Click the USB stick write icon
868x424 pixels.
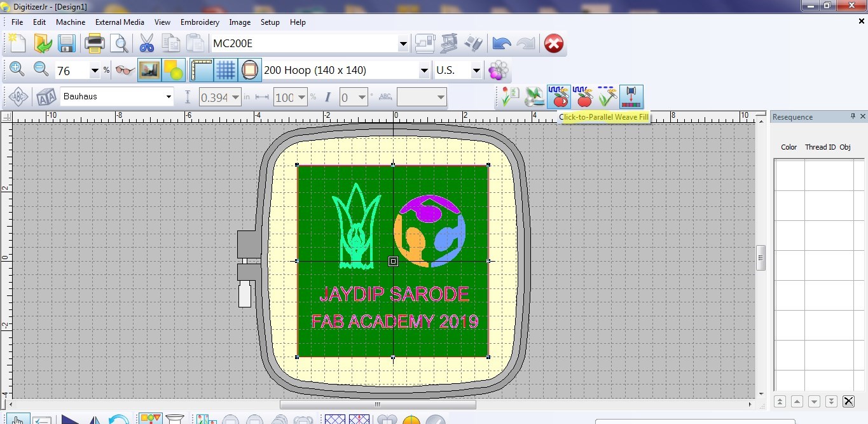click(x=473, y=44)
